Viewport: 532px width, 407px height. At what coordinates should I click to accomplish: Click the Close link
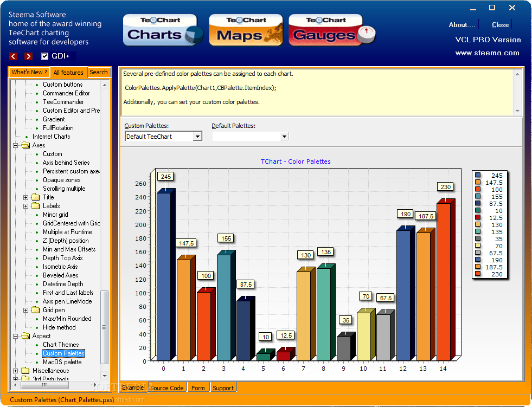[x=500, y=25]
